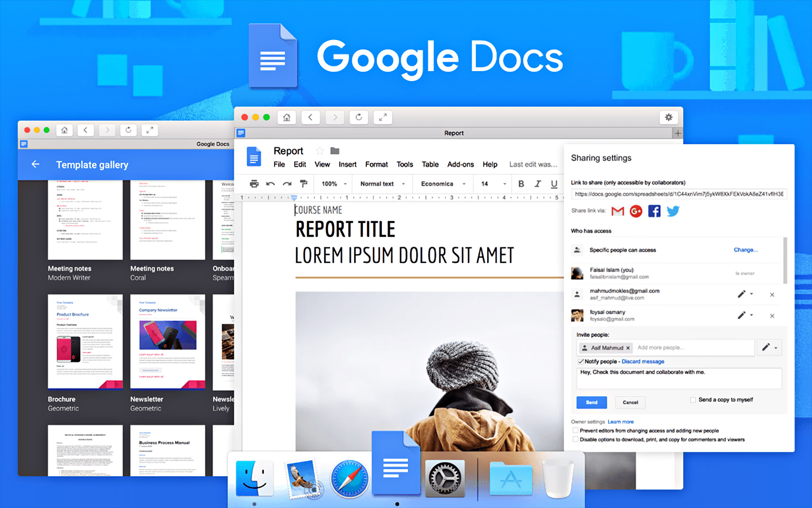
Task: Click the Last edit was… link
Action: point(533,164)
